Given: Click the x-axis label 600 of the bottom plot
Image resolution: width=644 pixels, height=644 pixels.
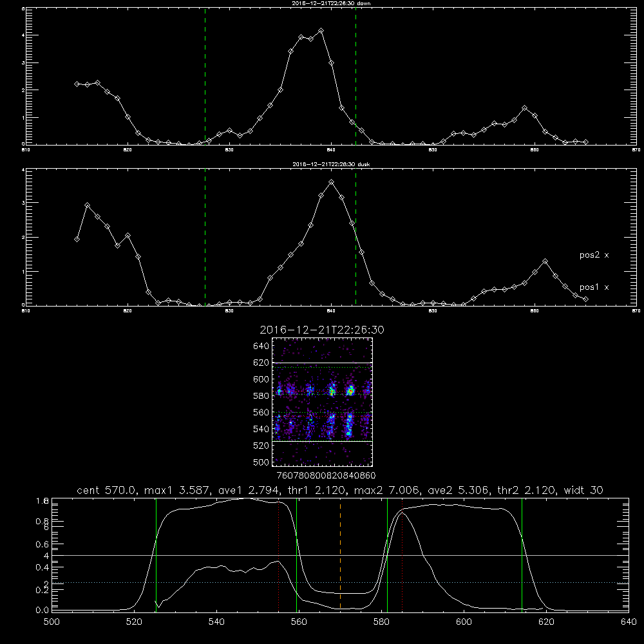Looking at the screenshot, I should [464, 622].
